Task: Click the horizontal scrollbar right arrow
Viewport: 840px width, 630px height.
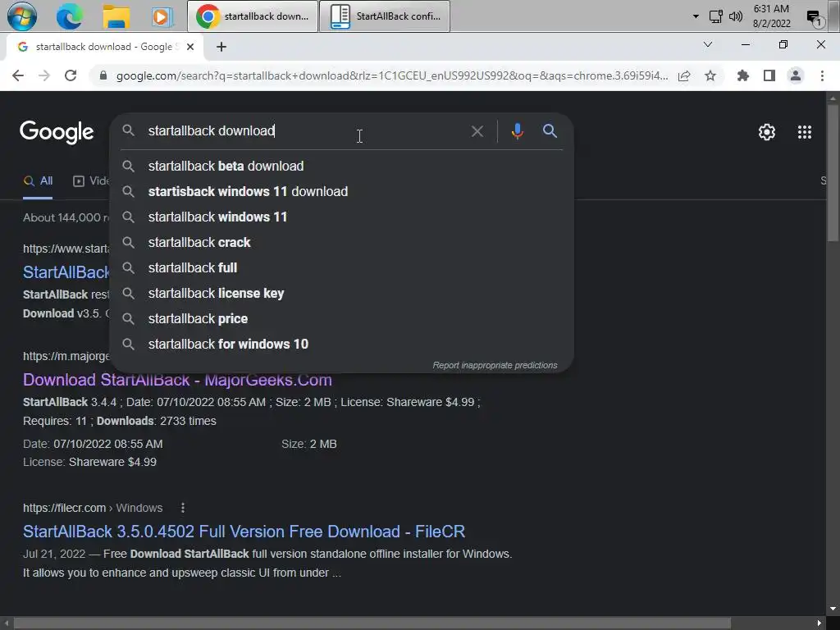Action: tap(819, 623)
